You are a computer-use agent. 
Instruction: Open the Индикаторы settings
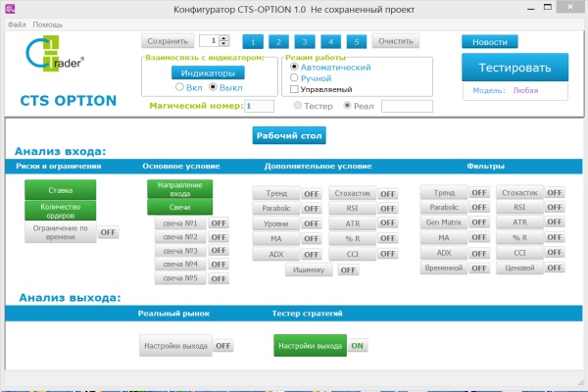point(208,73)
